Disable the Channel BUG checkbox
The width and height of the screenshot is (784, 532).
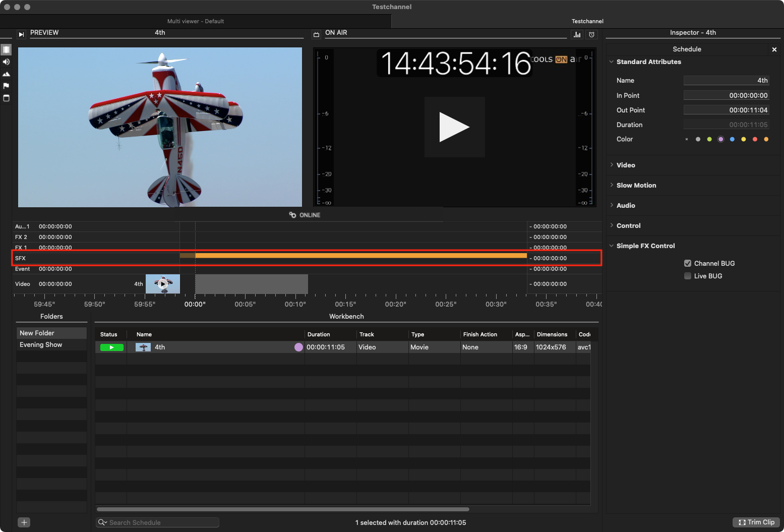(x=688, y=263)
